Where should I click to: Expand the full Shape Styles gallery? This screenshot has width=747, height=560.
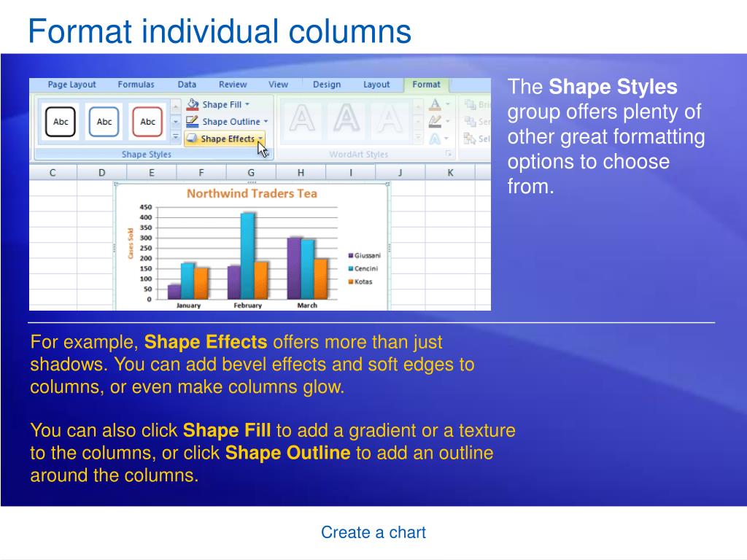[175, 137]
